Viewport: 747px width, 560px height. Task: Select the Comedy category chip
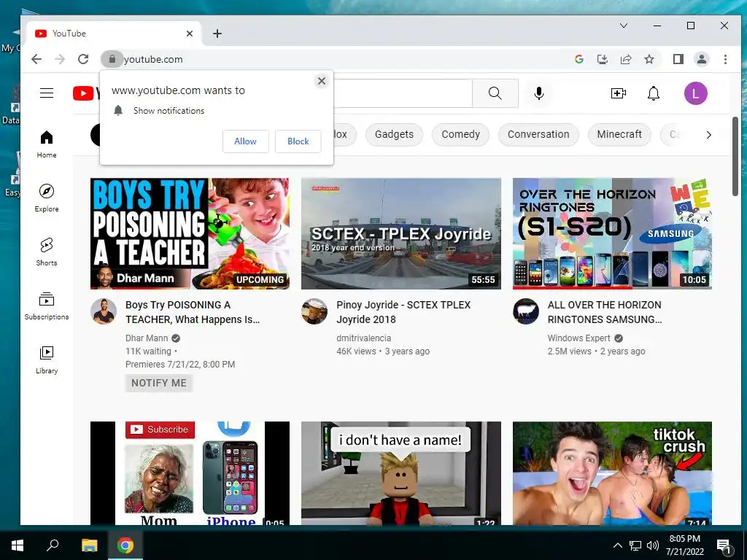tap(461, 134)
